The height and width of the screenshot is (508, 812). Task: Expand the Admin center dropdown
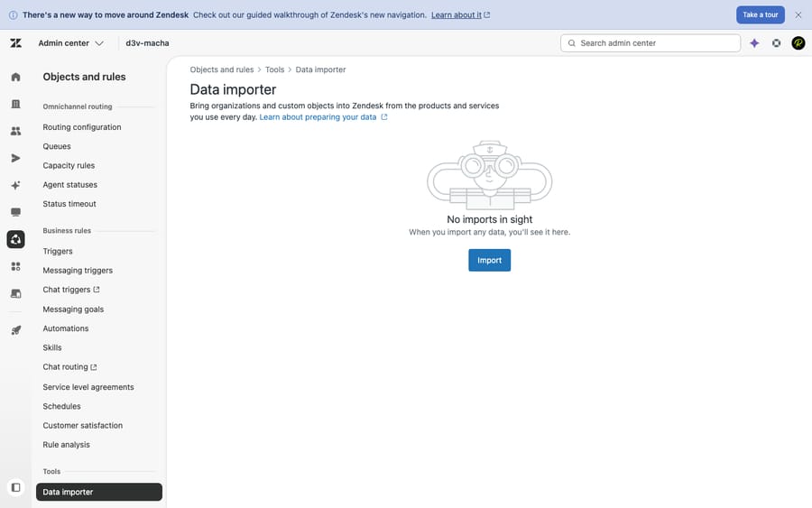(71, 43)
